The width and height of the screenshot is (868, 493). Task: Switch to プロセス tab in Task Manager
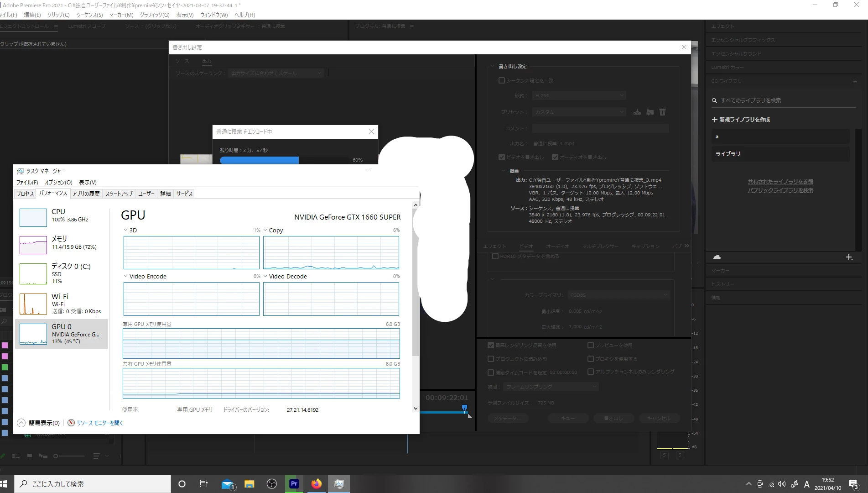[x=25, y=194]
